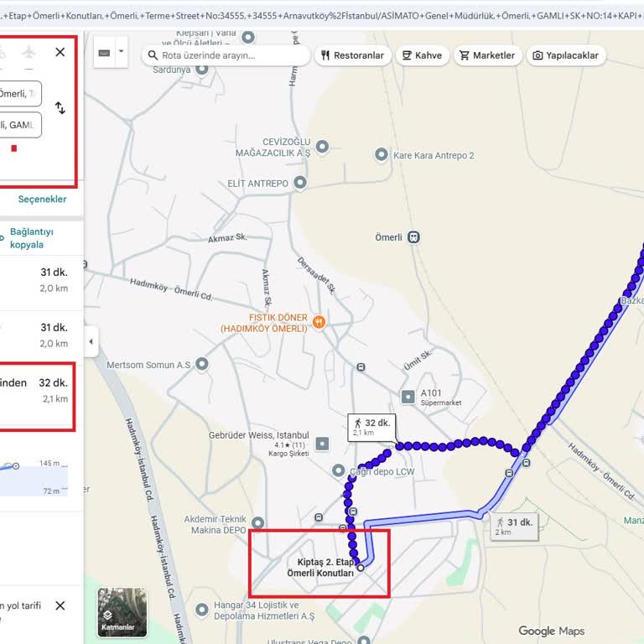This screenshot has height=644, width=644.
Task: Select the second 31 dk. 2,0 km route
Action: (x=41, y=338)
